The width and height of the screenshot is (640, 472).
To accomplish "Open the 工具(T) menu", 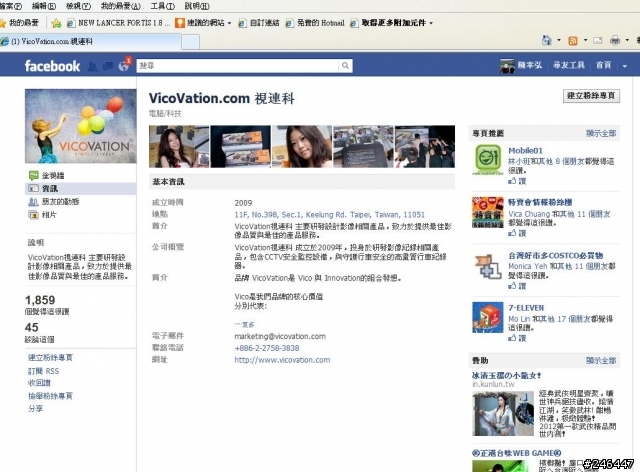I will click(162, 6).
